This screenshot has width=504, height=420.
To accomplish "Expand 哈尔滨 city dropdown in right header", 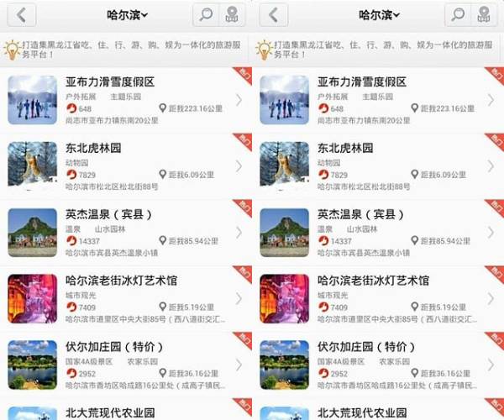I will coord(380,15).
